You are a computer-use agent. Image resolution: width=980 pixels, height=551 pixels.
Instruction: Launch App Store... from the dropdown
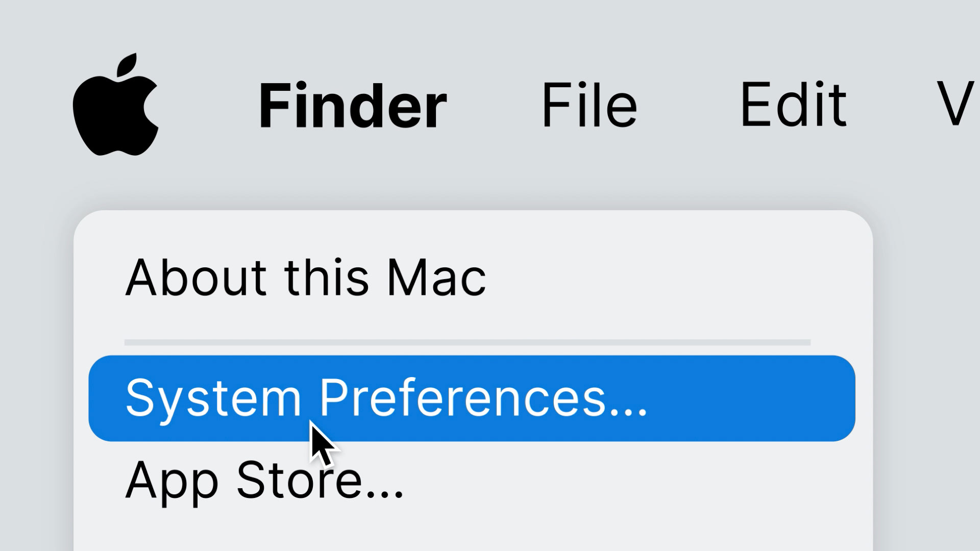click(265, 480)
